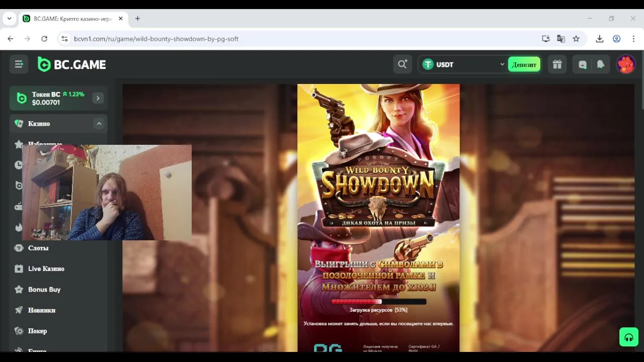Open user avatar profile
644x362 pixels.
[x=626, y=64]
